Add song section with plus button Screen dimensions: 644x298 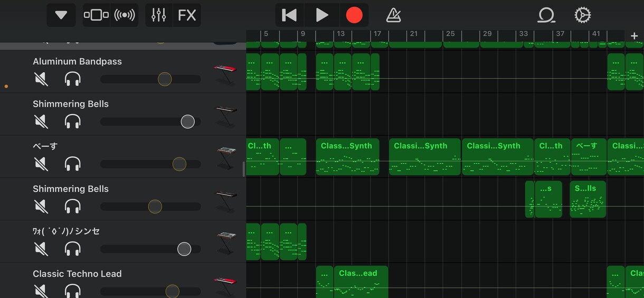tap(634, 36)
